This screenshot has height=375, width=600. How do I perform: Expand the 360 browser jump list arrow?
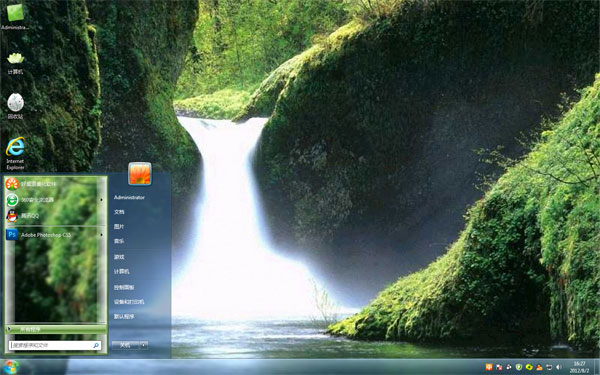[x=102, y=200]
